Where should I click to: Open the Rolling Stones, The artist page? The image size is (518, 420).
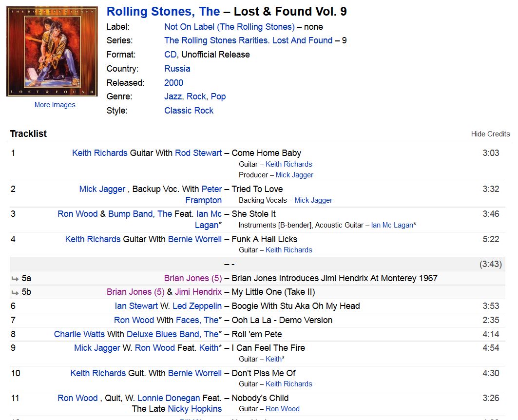tap(163, 12)
